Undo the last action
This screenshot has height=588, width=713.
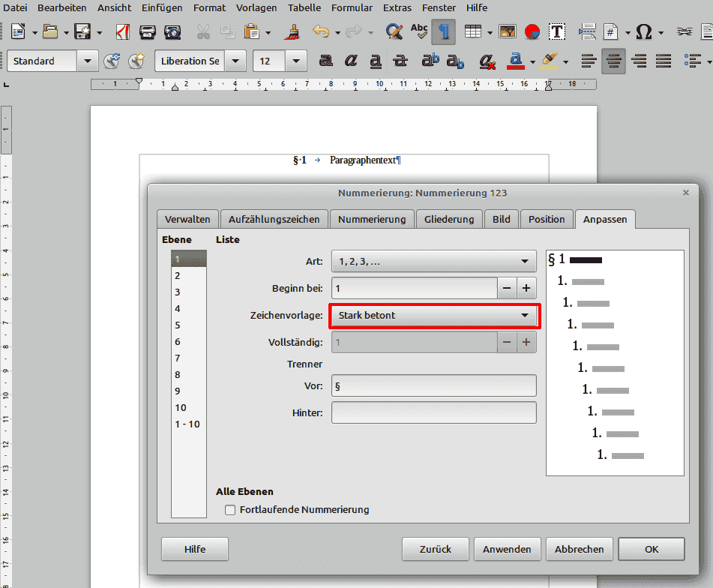[x=321, y=31]
